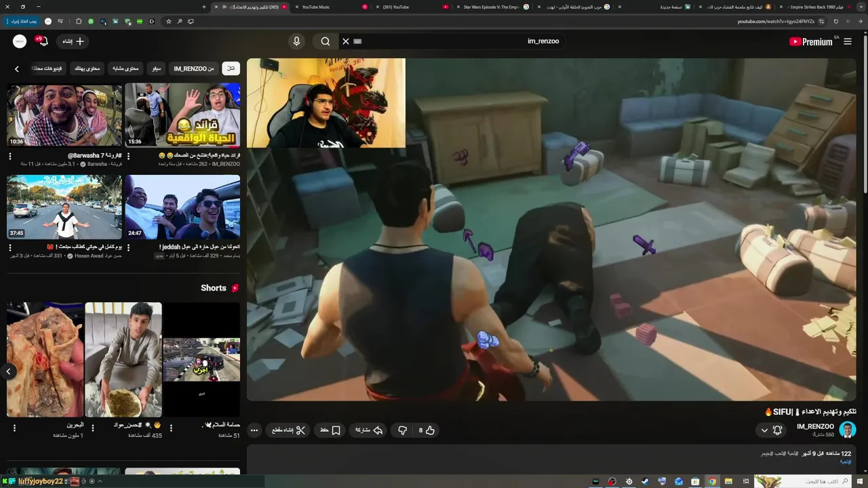Open options for the البحرين Short

point(14,428)
